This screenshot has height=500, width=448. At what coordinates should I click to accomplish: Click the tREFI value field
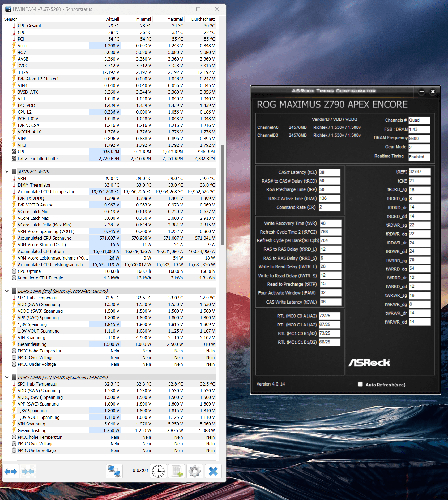tap(420, 172)
